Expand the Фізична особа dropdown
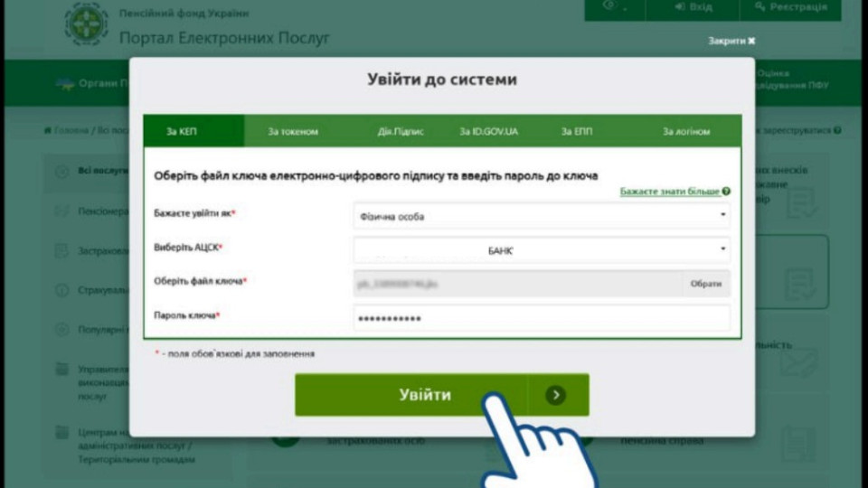This screenshot has width=868, height=488. tap(542, 216)
